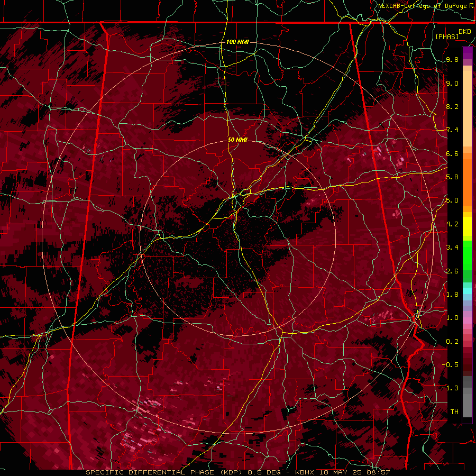This screenshot has width=476, height=476.
Task: Click the [PHAS] units label
Action: point(447,36)
